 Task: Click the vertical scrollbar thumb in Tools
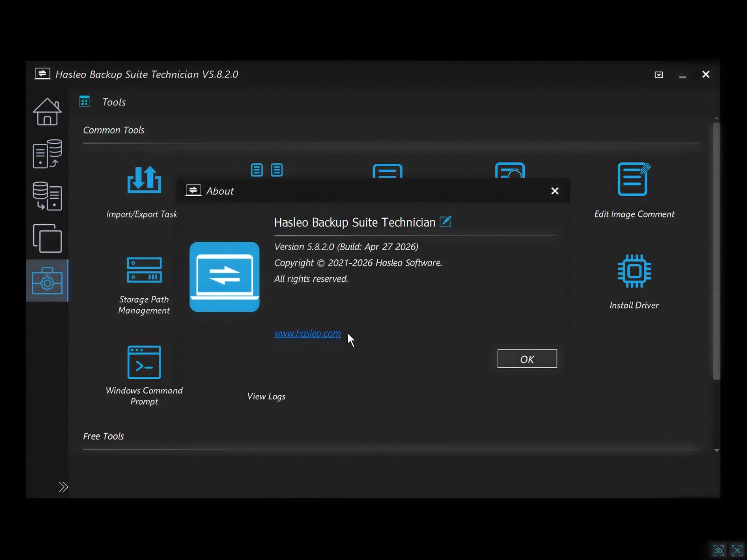[x=717, y=251]
